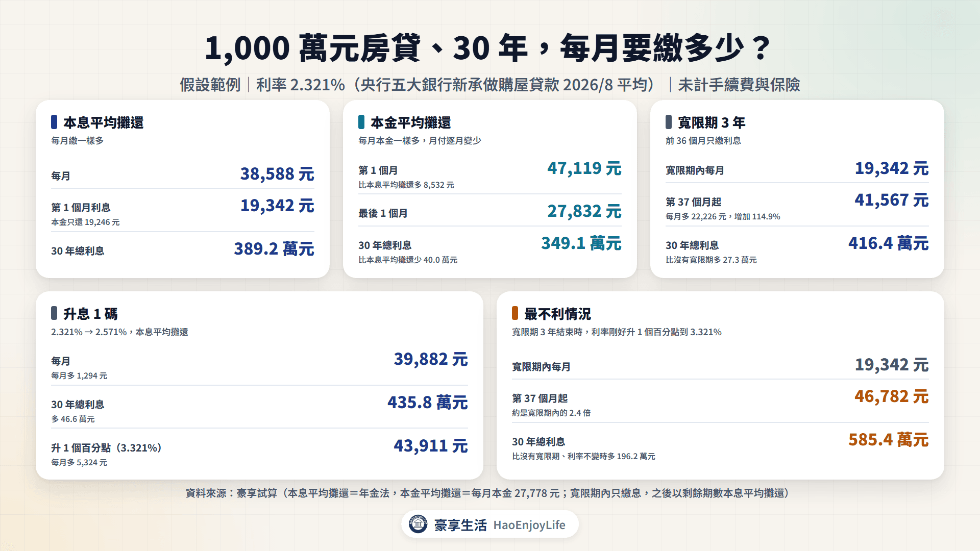980x551 pixels.
Task: Select the 本息平均攤還 card heading
Action: (x=103, y=122)
